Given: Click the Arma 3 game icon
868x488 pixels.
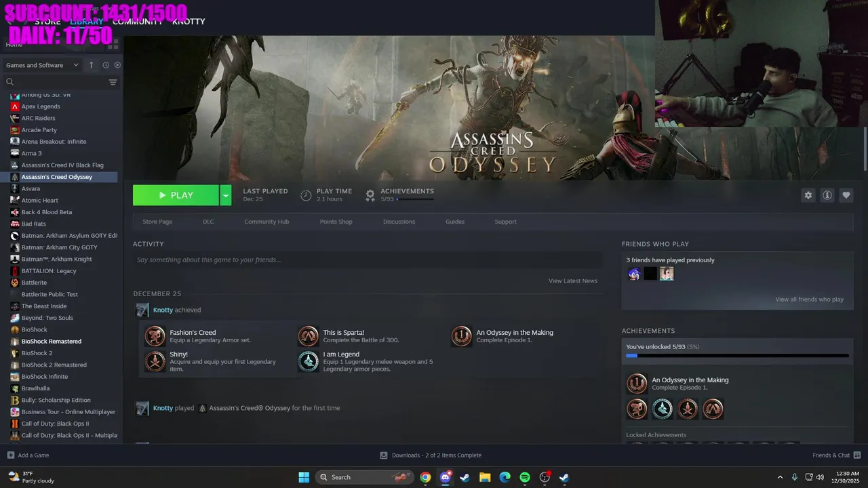Looking at the screenshot, I should point(15,153).
